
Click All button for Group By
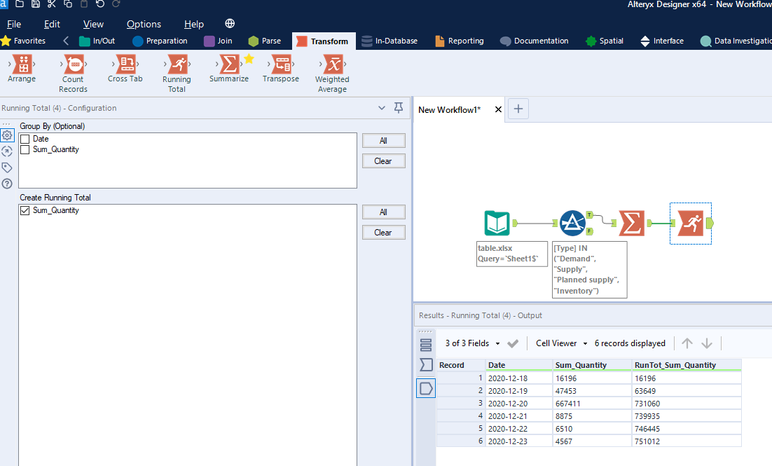pos(383,141)
